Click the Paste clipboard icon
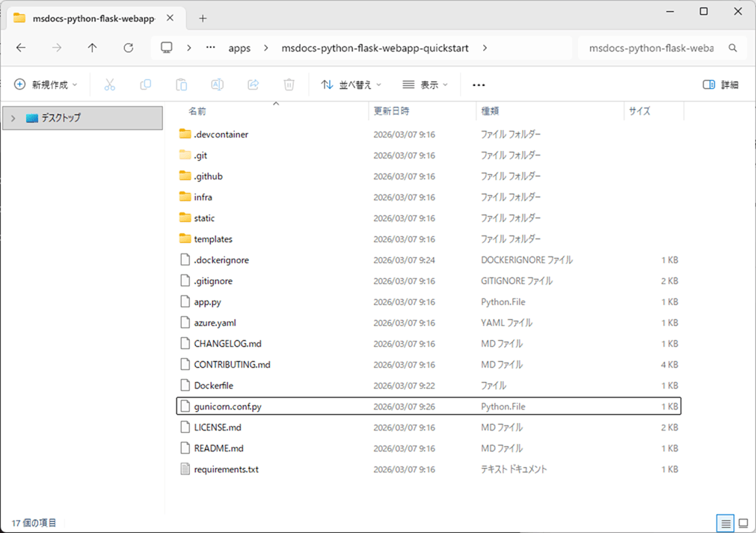The height and width of the screenshot is (533, 756). [x=181, y=85]
